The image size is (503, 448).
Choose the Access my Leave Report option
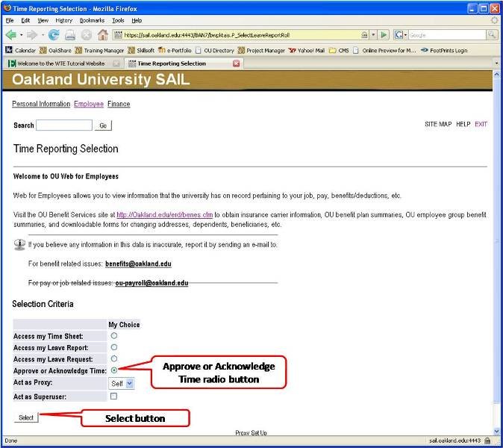113,347
